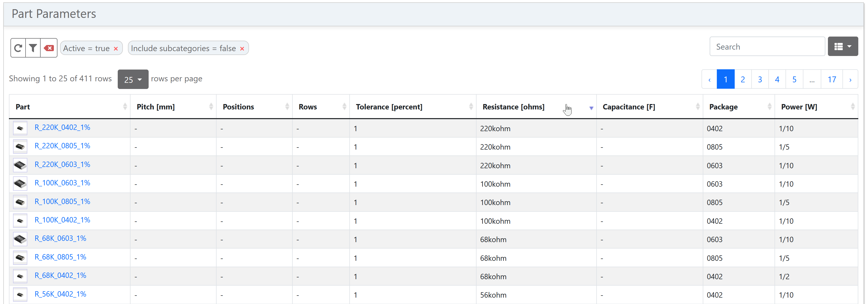Screen dimensions: 868x304
Task: Go to next page arrow
Action: click(x=850, y=80)
